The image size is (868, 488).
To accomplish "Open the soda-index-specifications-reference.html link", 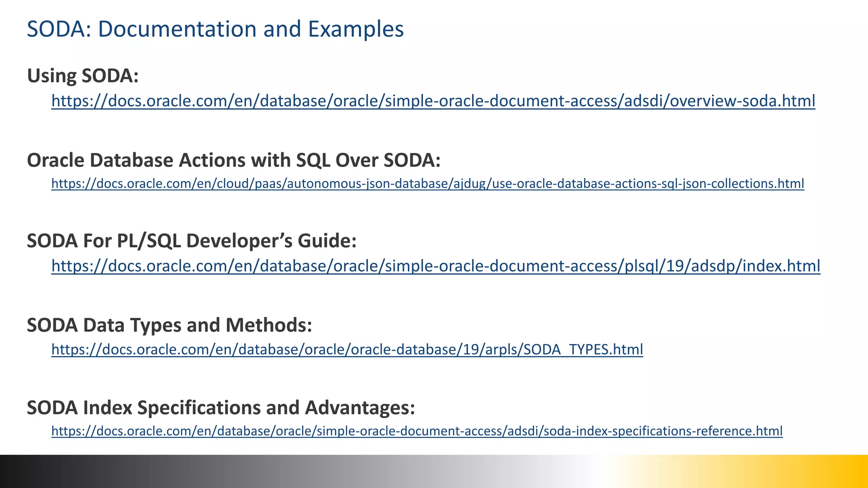I will (417, 431).
